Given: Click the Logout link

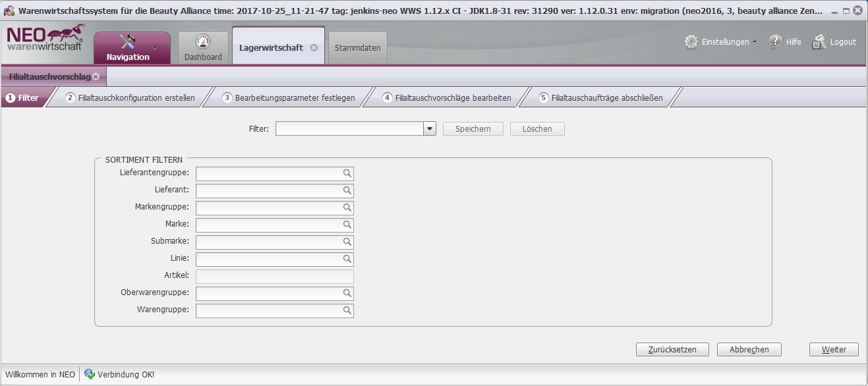Looking at the screenshot, I should tap(843, 41).
